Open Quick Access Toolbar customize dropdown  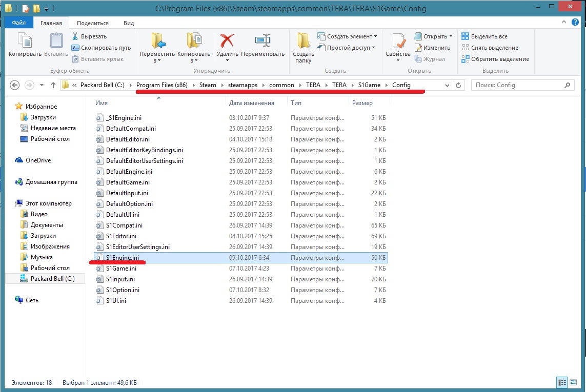click(46, 9)
